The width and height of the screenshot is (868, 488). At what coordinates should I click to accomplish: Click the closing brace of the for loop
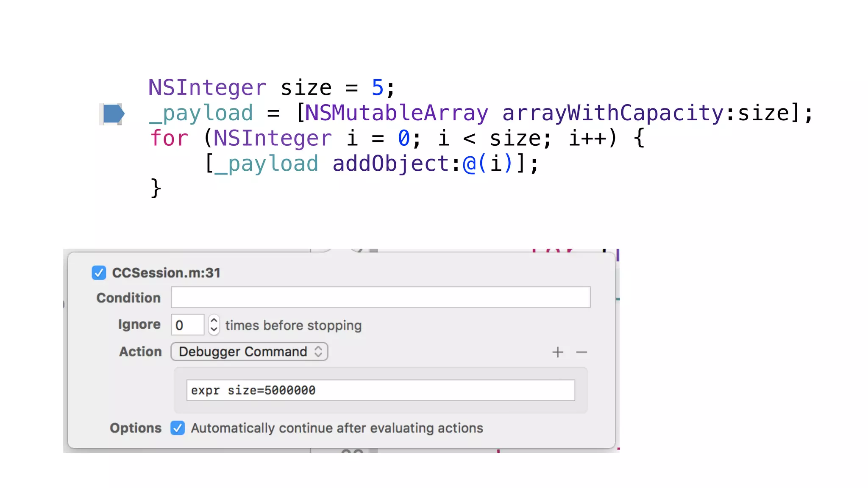click(x=156, y=188)
